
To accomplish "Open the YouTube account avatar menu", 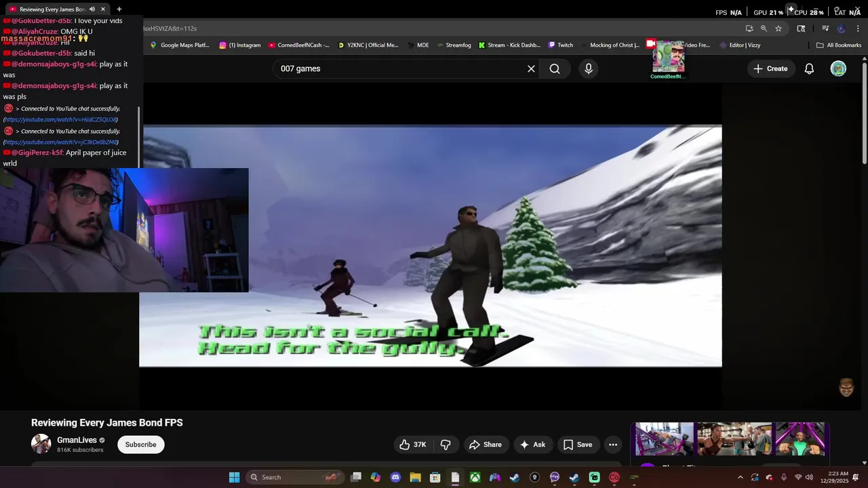I will (838, 68).
